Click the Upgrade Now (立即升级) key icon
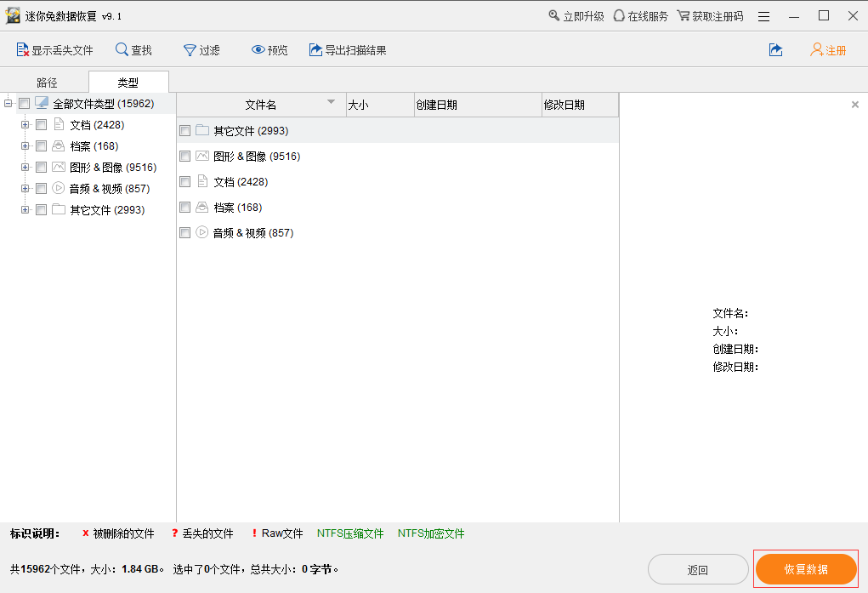Viewport: 868px width, 593px height. 554,15
